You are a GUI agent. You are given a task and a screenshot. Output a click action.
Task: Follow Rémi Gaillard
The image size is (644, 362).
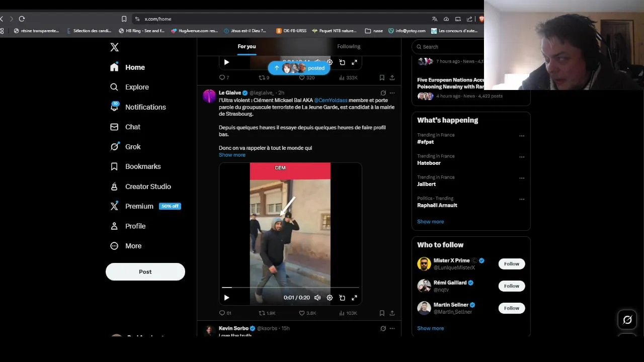coord(512,286)
